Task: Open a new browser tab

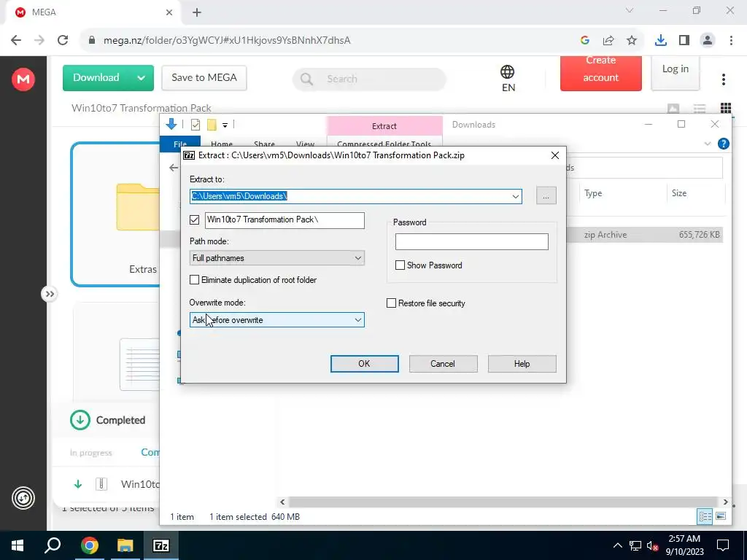Action: pyautogui.click(x=197, y=12)
